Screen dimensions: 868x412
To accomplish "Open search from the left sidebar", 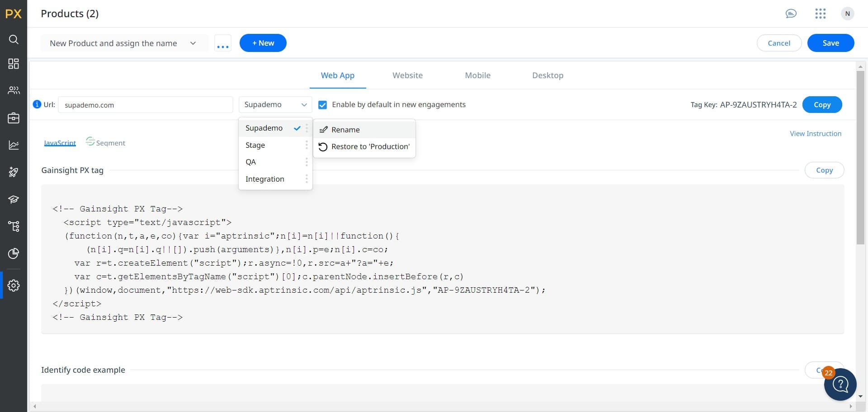I will coord(14,40).
